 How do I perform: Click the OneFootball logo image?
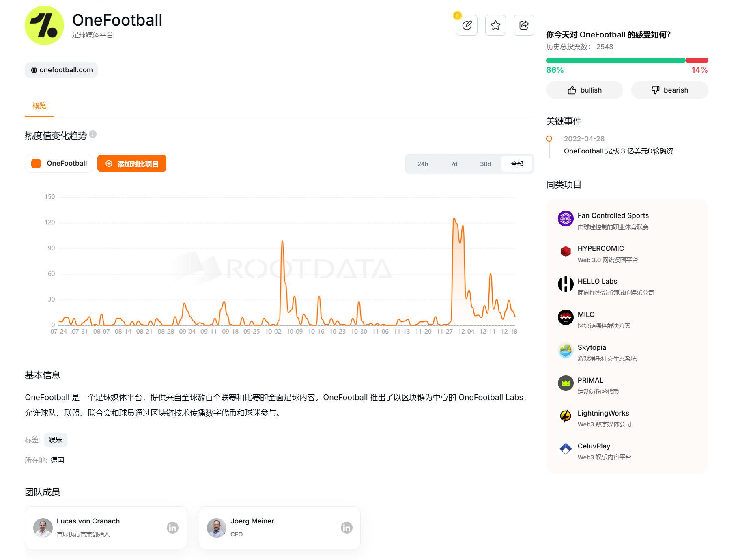coord(44,25)
